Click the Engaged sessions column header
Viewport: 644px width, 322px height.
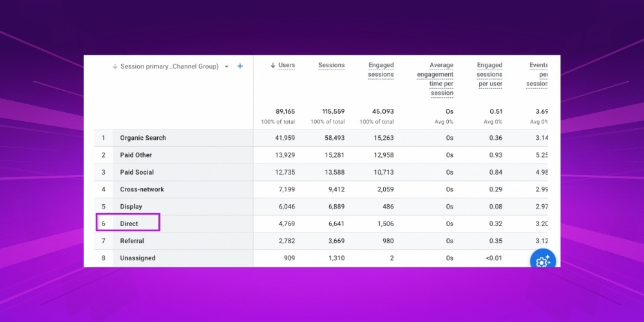[381, 70]
